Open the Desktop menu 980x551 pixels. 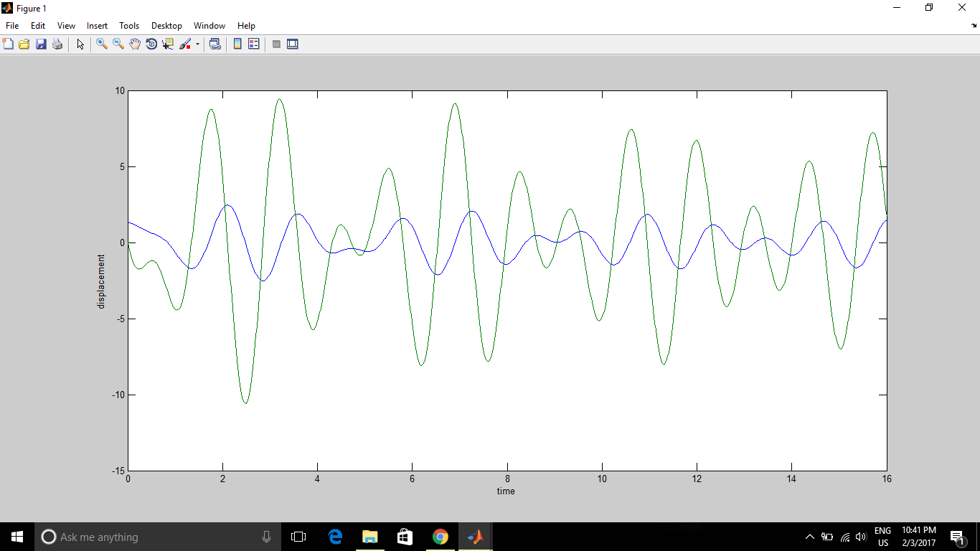tap(166, 25)
